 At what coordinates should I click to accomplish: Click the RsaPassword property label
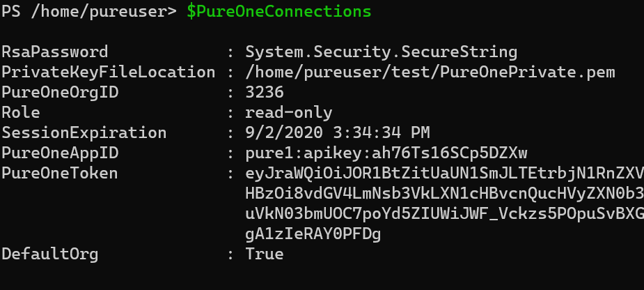(x=54, y=52)
